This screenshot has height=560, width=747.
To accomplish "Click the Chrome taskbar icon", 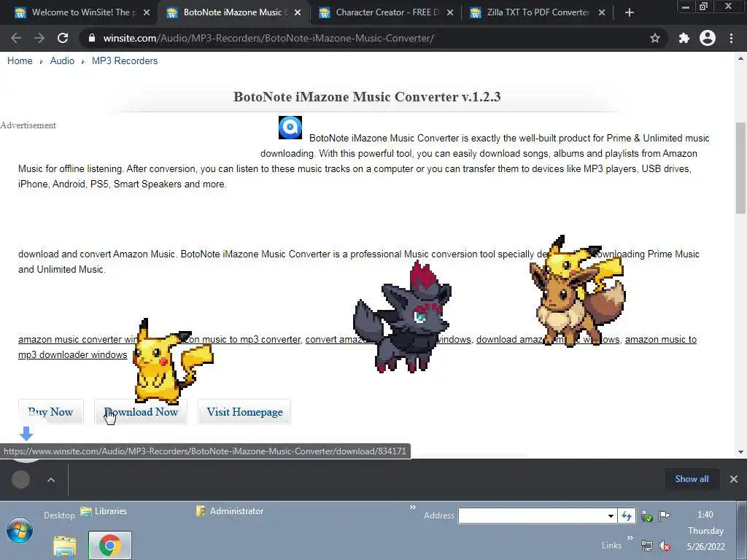I will 110,545.
